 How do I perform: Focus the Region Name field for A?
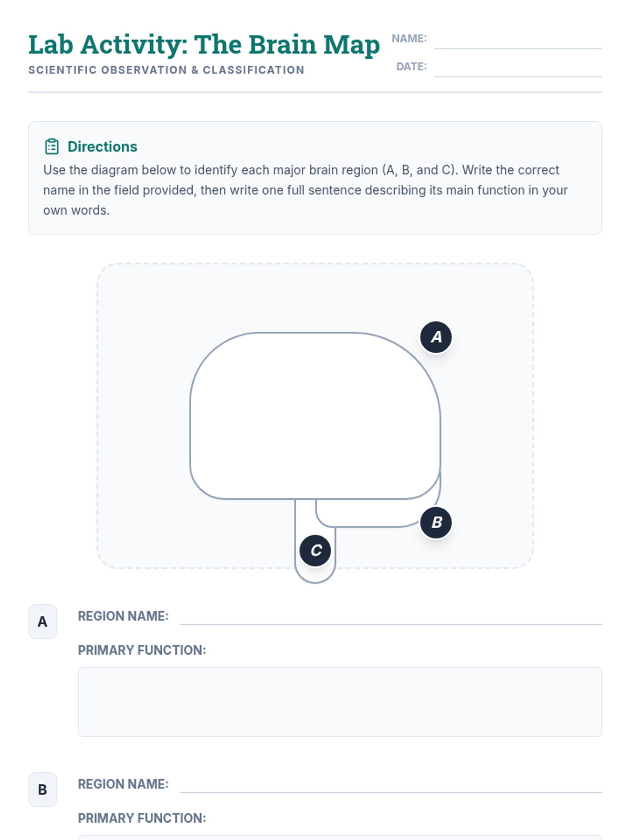(x=391, y=616)
